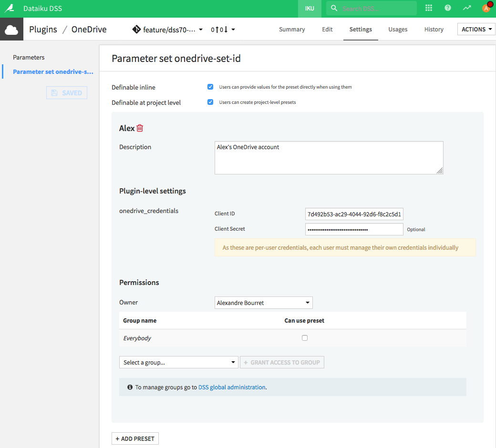Click the OneDrive cloud plugin icon
496x448 pixels.
(x=11, y=29)
